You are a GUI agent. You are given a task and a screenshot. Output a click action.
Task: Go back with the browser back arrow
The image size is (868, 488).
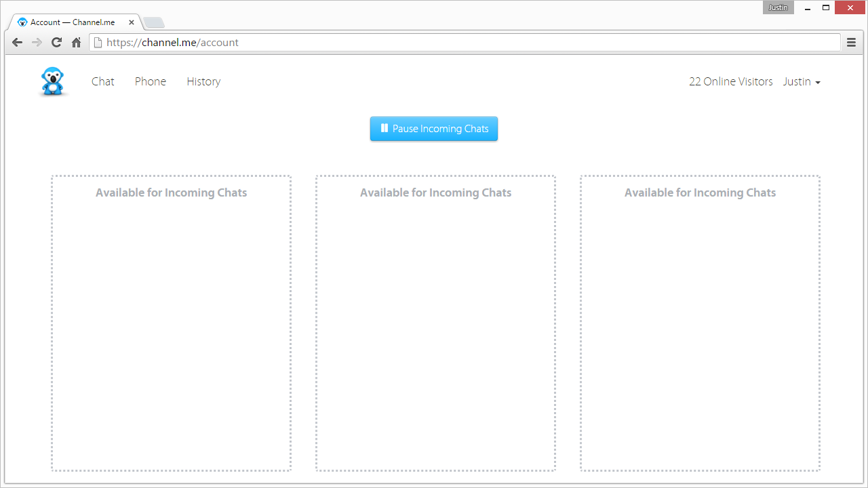pyautogui.click(x=18, y=43)
